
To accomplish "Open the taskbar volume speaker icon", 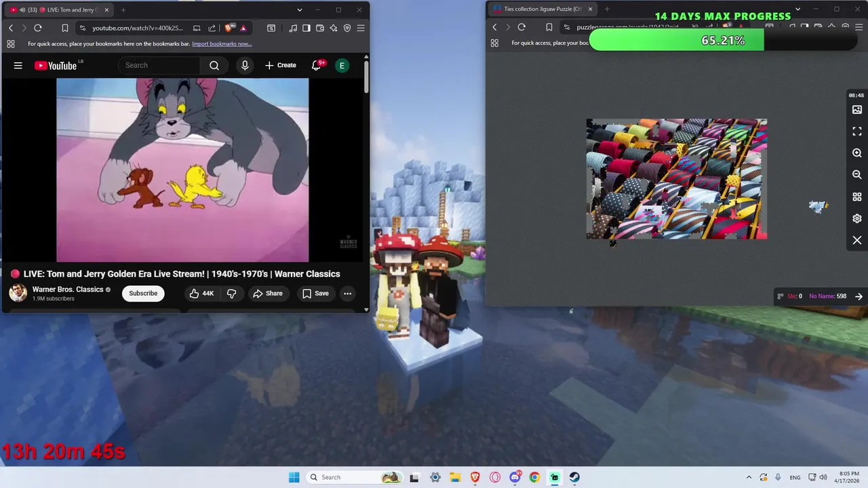I will [823, 477].
